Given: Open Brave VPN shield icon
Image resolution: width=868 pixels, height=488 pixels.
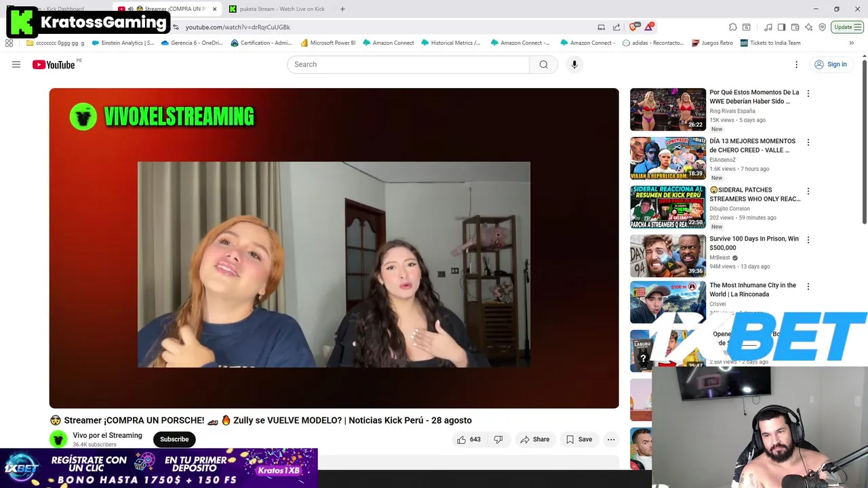Looking at the screenshot, I should pos(823,27).
